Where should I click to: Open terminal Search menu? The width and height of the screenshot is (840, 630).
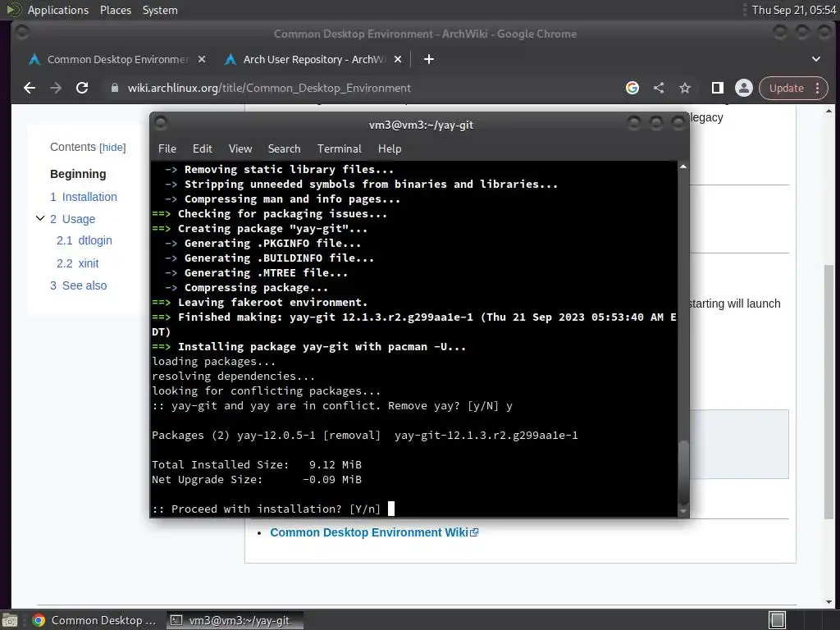284,148
